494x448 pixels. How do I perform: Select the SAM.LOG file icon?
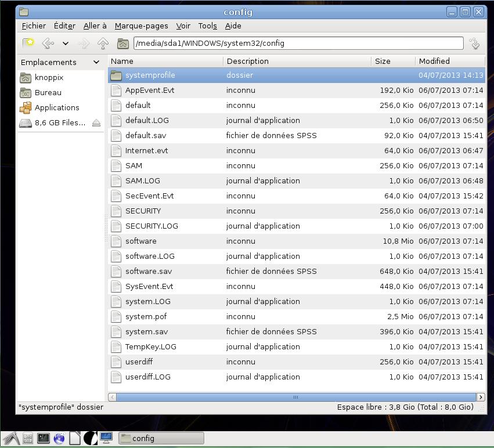pos(116,181)
